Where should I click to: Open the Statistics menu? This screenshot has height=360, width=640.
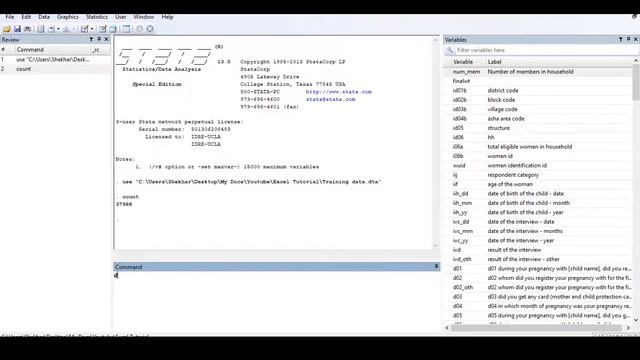point(97,17)
